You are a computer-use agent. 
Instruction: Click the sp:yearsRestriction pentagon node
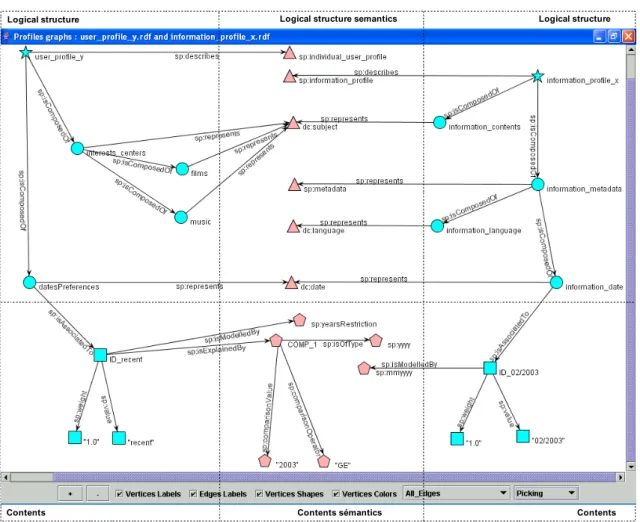(300, 320)
